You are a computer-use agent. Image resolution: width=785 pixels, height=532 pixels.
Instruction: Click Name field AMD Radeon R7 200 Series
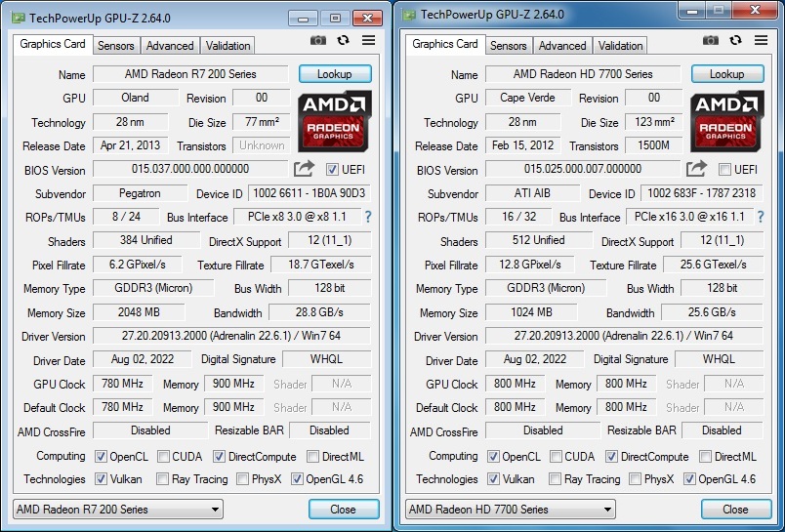pyautogui.click(x=190, y=74)
